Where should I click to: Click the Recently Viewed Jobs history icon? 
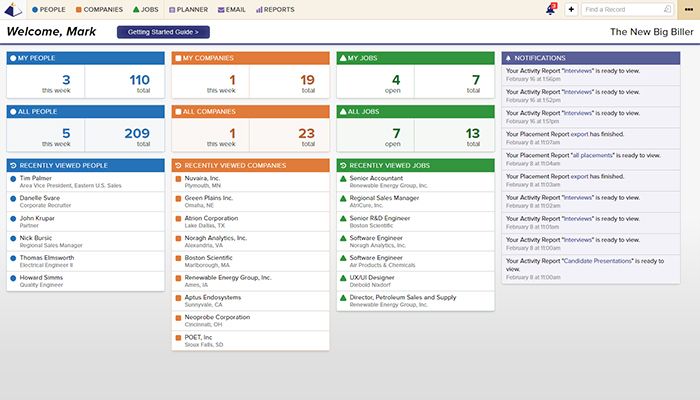(x=343, y=165)
